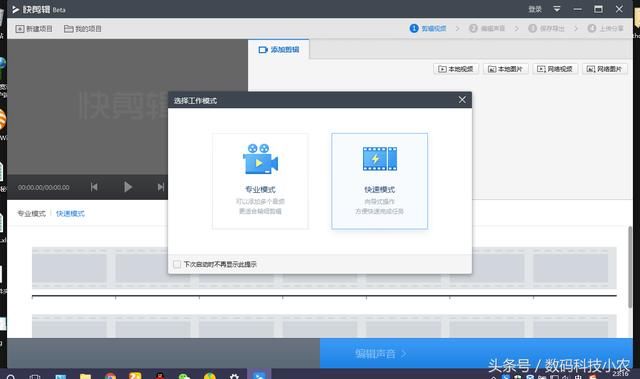Jump to previous frame in preview
The height and width of the screenshot is (379, 640).
click(x=94, y=187)
